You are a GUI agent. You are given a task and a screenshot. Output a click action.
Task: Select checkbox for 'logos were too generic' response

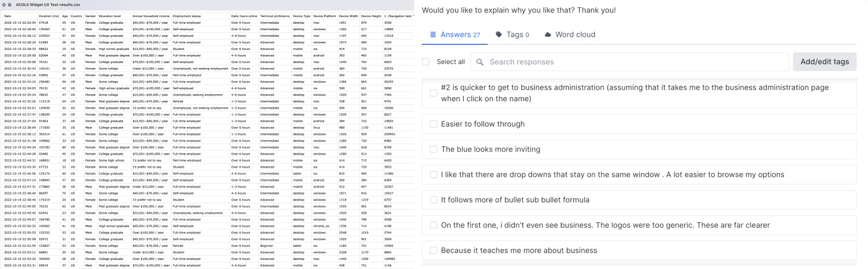433,225
